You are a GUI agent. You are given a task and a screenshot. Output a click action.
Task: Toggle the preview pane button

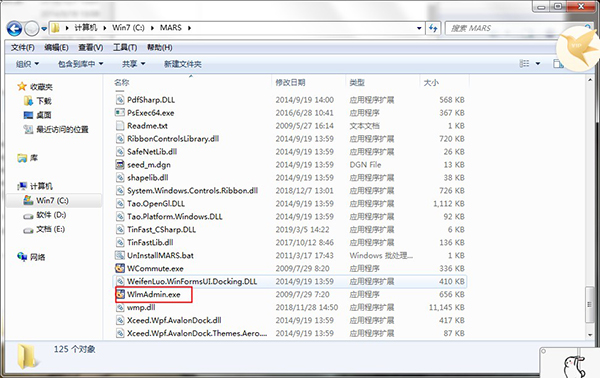pos(558,64)
